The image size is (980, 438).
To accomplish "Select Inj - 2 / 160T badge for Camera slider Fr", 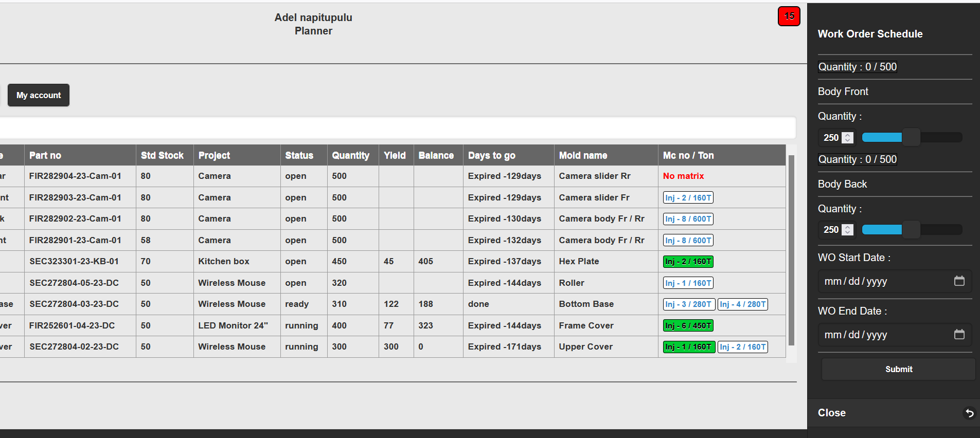I will tap(688, 198).
